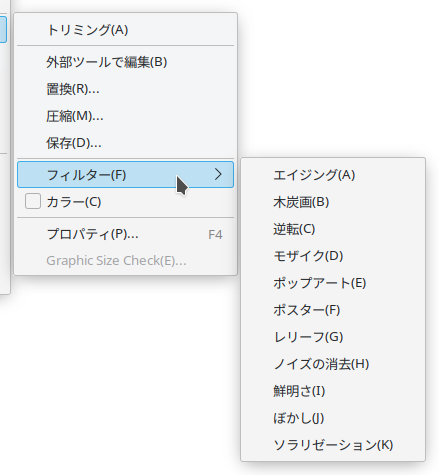Screen dimensions: 439x475
Task: Open 置換(R)... replace dialog
Action: [125, 89]
